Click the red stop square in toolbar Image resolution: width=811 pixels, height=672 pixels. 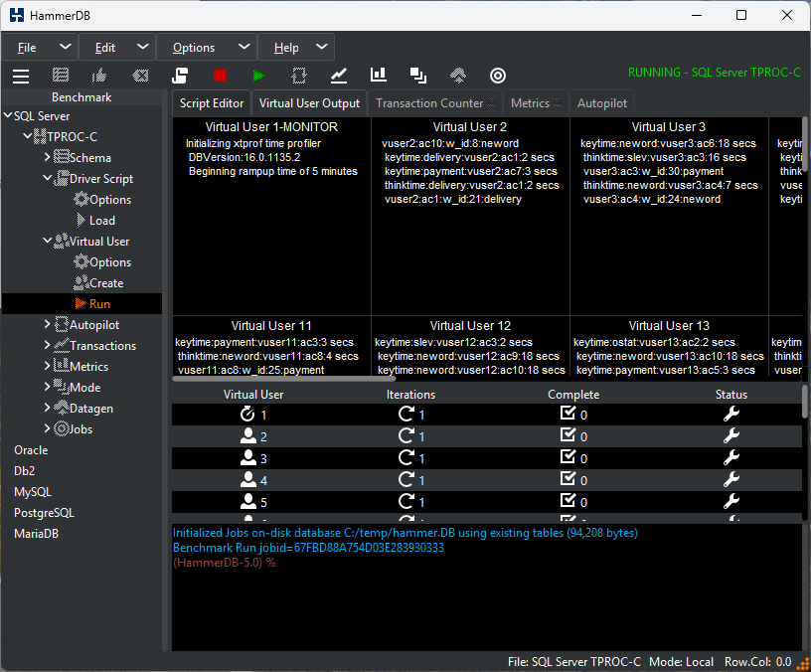pyautogui.click(x=220, y=76)
